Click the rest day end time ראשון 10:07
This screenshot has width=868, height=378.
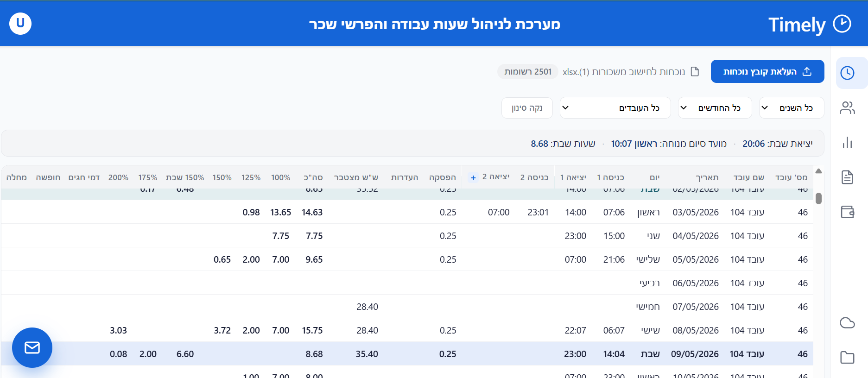[634, 144]
